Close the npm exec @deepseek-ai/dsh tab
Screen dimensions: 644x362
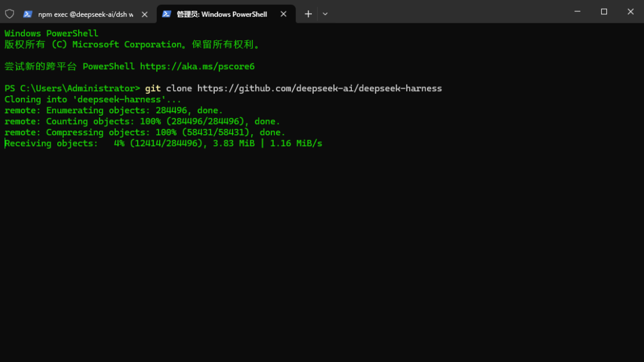coord(144,14)
